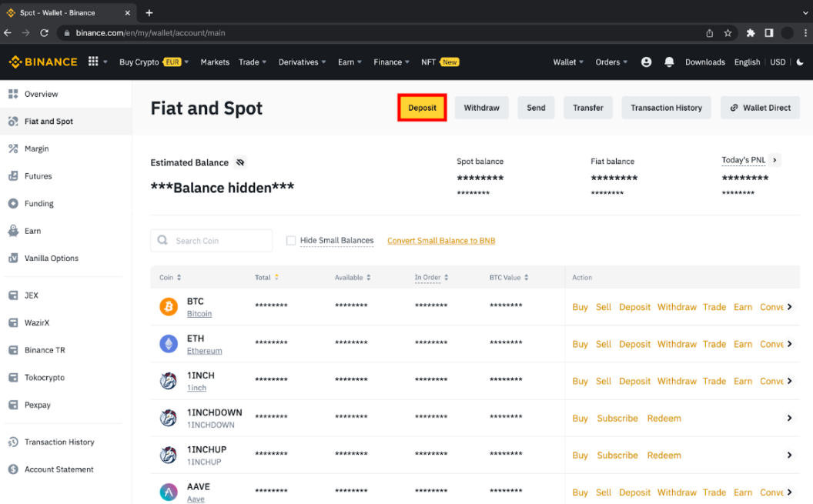Click the Withdraw button at top

(482, 108)
